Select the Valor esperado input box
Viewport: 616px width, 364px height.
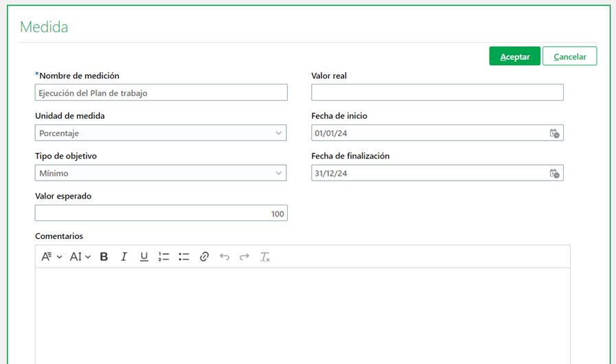pos(161,214)
